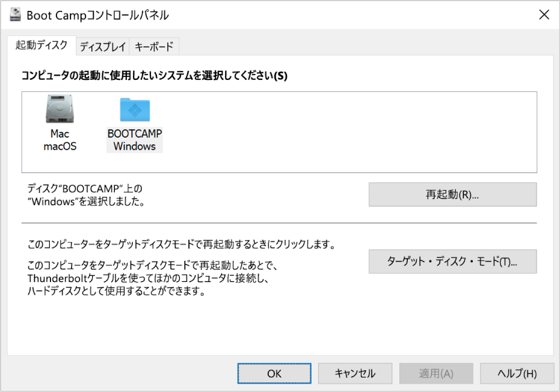Click the 適用(A) button

pyautogui.click(x=436, y=373)
